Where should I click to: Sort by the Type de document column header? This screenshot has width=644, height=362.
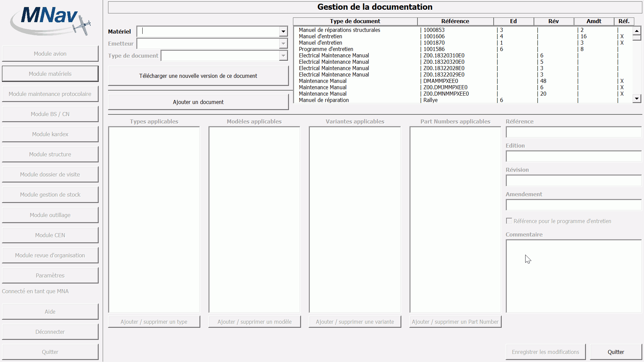[355, 21]
